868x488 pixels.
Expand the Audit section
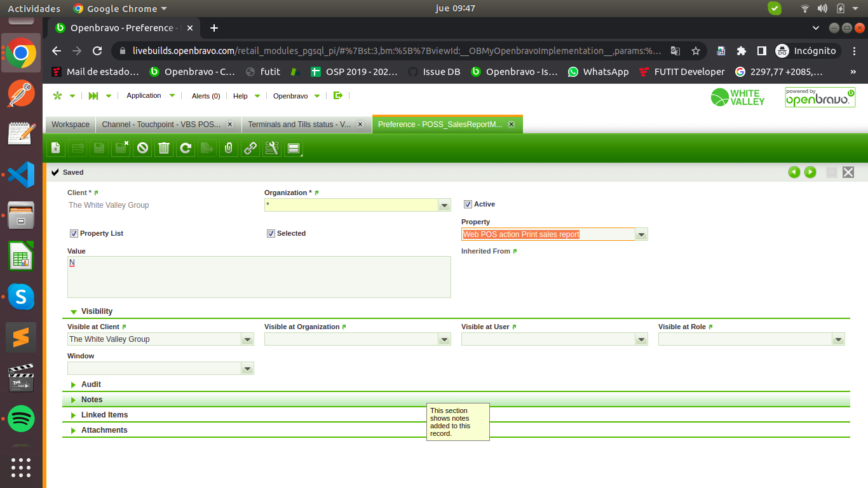91,384
